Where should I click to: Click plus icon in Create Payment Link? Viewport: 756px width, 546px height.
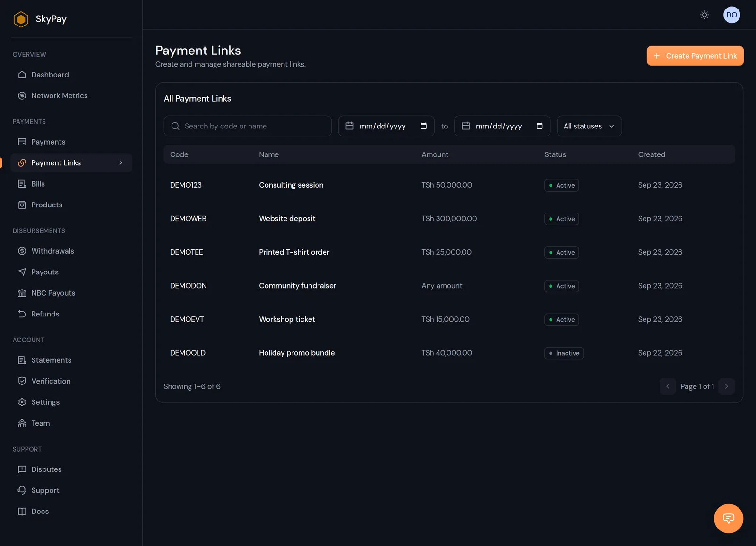tap(656, 56)
